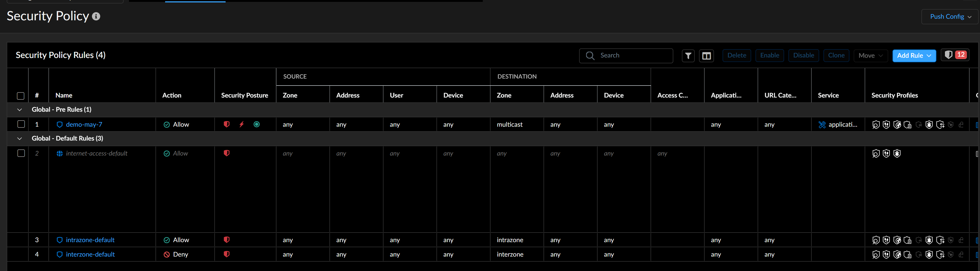Image resolution: width=980 pixels, height=271 pixels.
Task: Click the Disable button
Action: coord(803,56)
